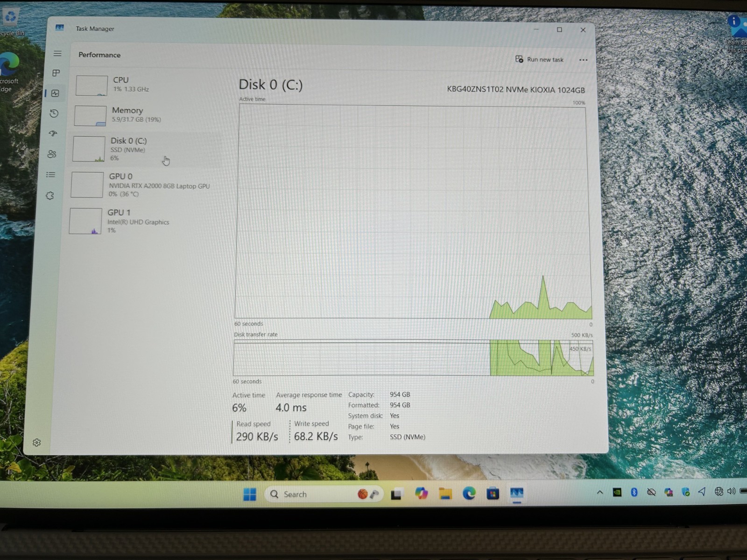
Task: Open the hamburger navigation menu
Action: 57,54
